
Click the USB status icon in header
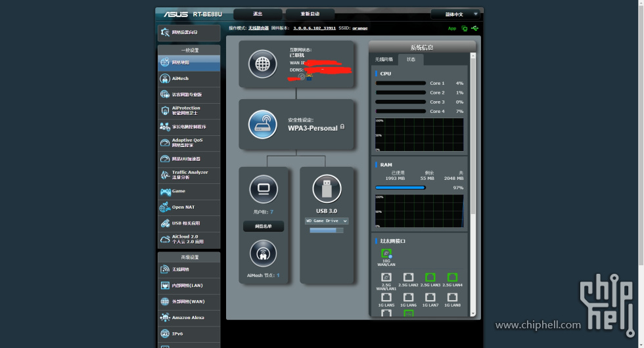click(474, 28)
